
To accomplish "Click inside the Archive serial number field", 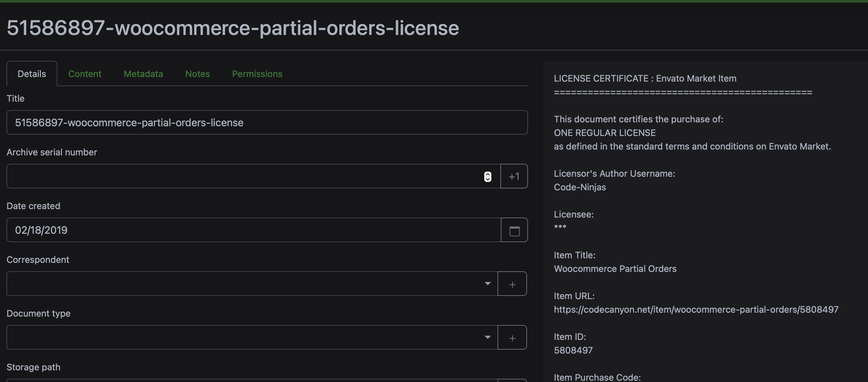I will click(x=236, y=176).
